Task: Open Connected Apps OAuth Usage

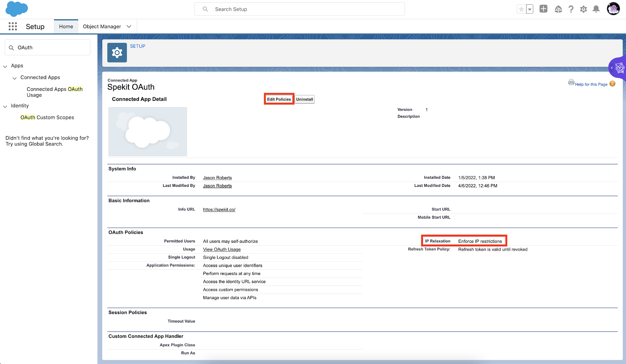Action: pyautogui.click(x=55, y=92)
